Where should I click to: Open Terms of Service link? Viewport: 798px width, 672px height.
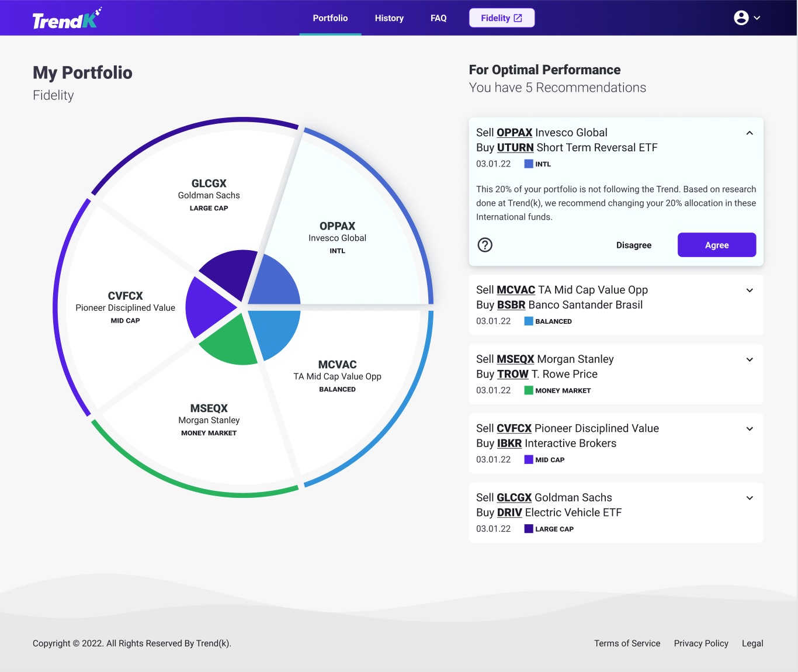(x=627, y=643)
